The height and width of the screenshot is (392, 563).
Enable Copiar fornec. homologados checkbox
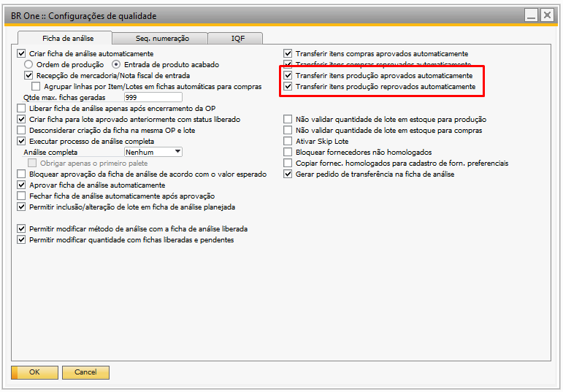tap(288, 163)
